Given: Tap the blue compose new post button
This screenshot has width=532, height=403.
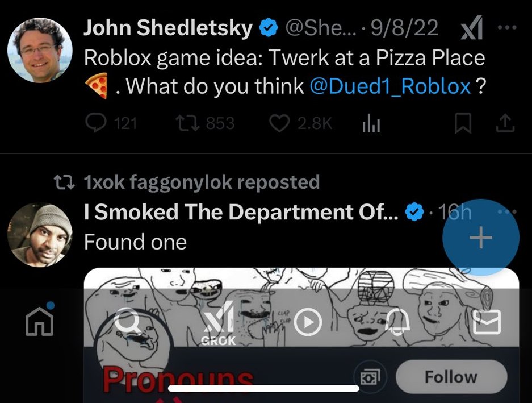Looking at the screenshot, I should pyautogui.click(x=481, y=238).
